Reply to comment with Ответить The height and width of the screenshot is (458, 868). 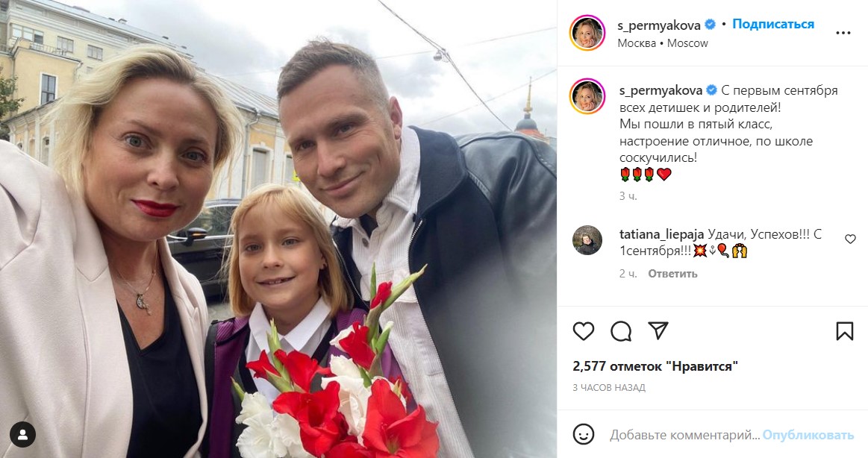[672, 274]
